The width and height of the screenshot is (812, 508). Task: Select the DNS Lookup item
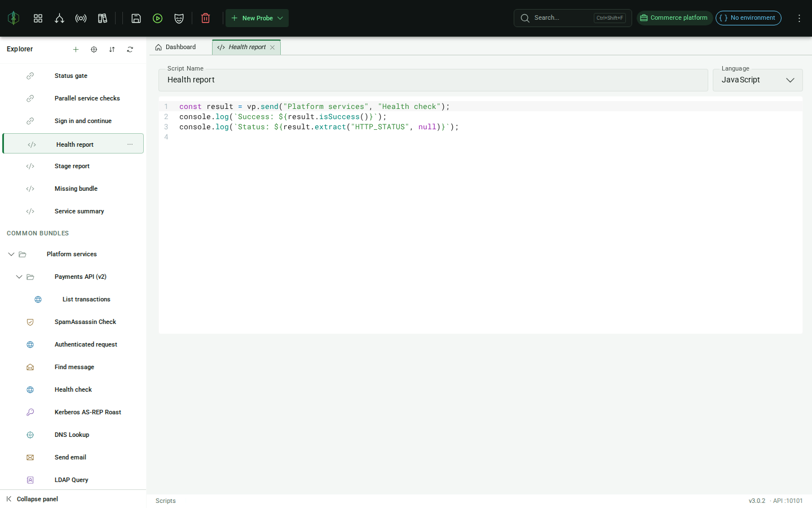pyautogui.click(x=73, y=435)
